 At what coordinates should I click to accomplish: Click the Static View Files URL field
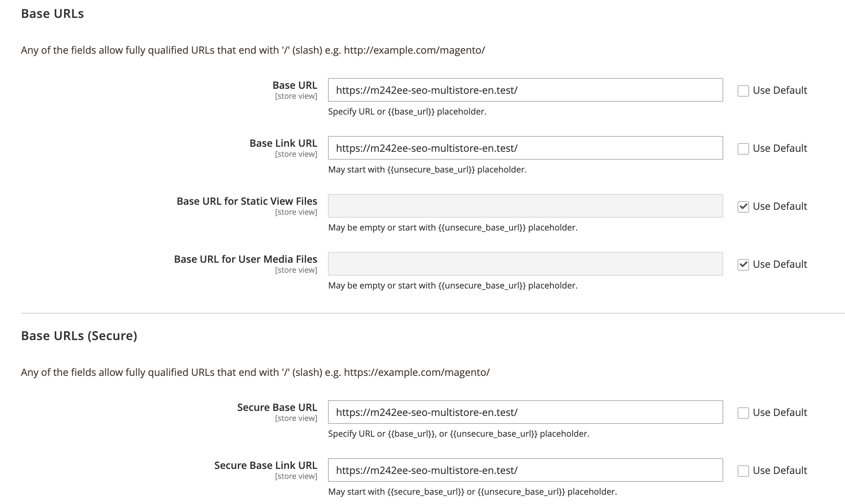525,206
